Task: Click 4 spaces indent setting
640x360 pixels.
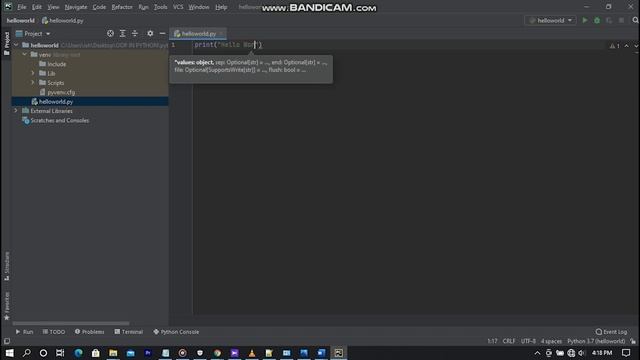Action: click(551, 341)
